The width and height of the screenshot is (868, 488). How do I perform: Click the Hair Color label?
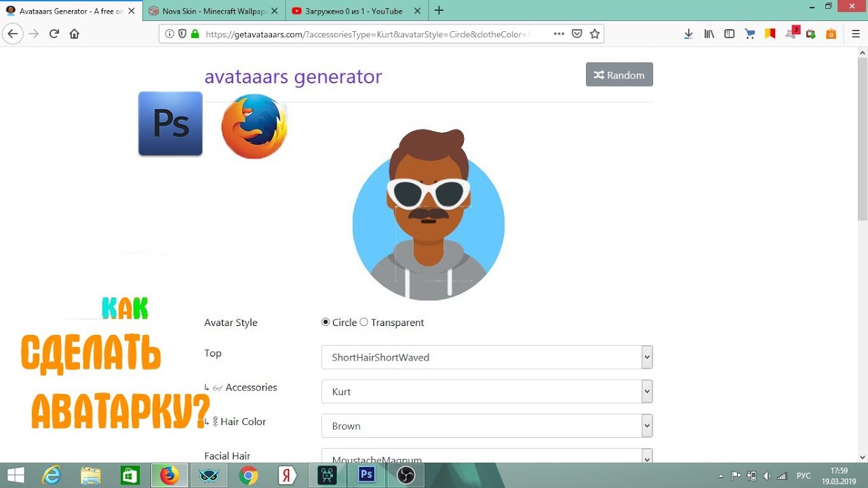pyautogui.click(x=243, y=422)
